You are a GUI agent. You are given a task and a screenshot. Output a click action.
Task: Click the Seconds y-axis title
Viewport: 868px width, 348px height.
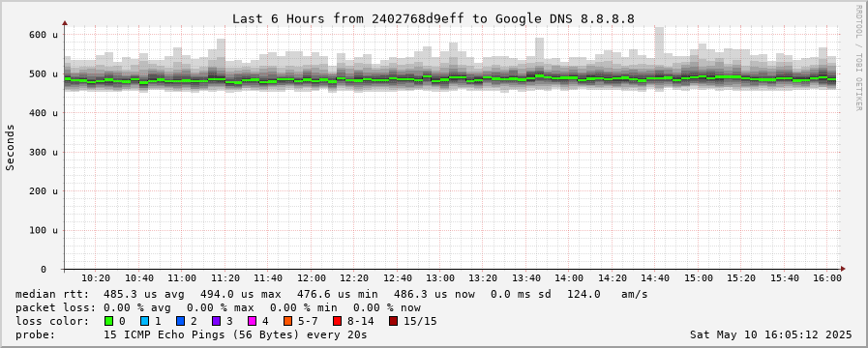[10, 147]
